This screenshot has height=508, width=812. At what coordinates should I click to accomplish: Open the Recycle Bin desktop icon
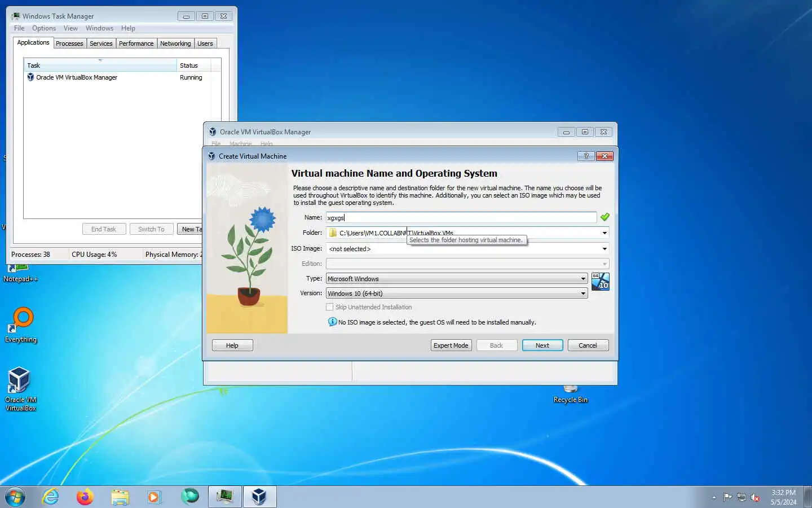click(570, 395)
